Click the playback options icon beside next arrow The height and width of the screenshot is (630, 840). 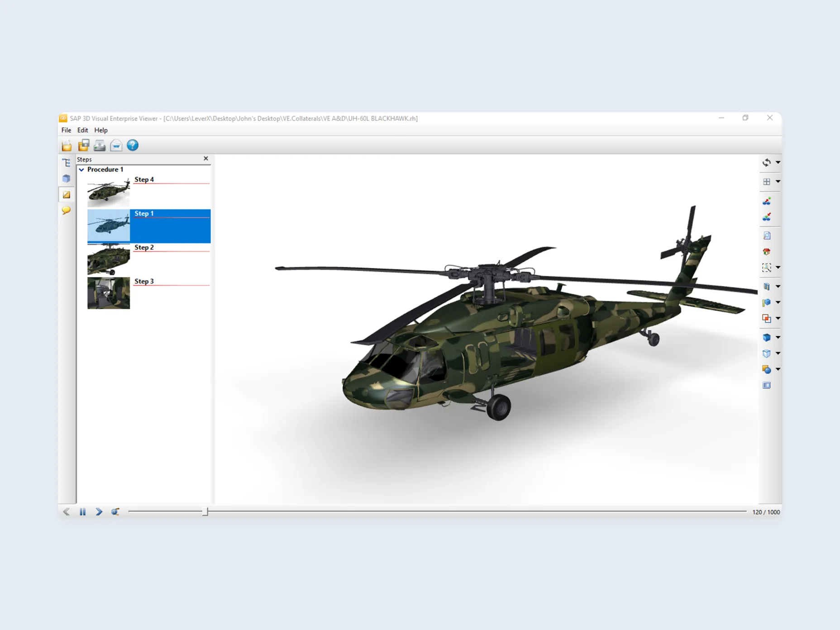tap(115, 512)
